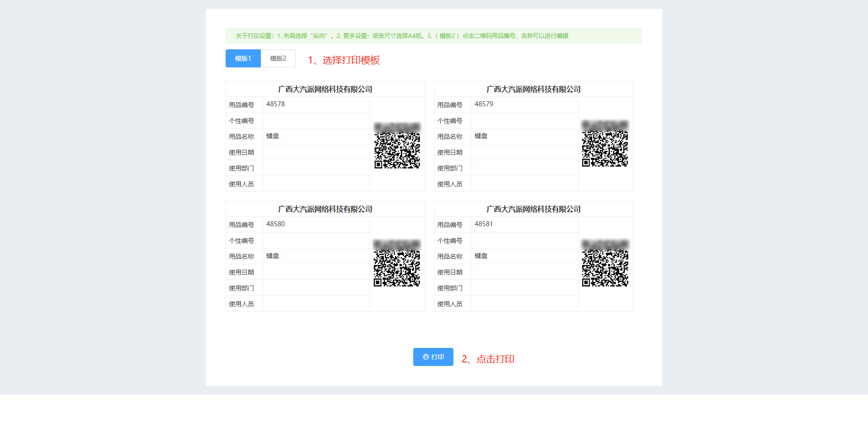The height and width of the screenshot is (423, 868).
Task: Click 键盘 name in card 48580
Action: 273,256
